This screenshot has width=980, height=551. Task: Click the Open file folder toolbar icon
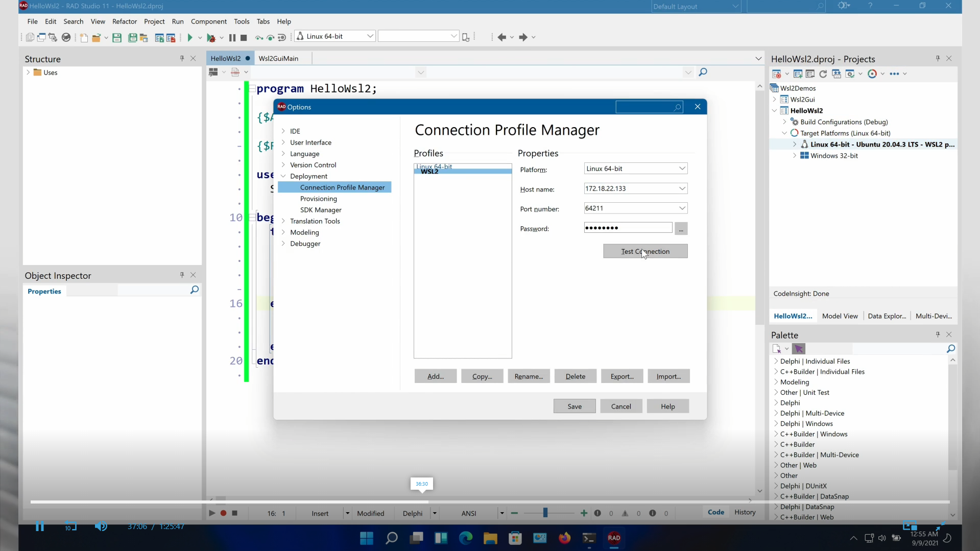(x=96, y=37)
